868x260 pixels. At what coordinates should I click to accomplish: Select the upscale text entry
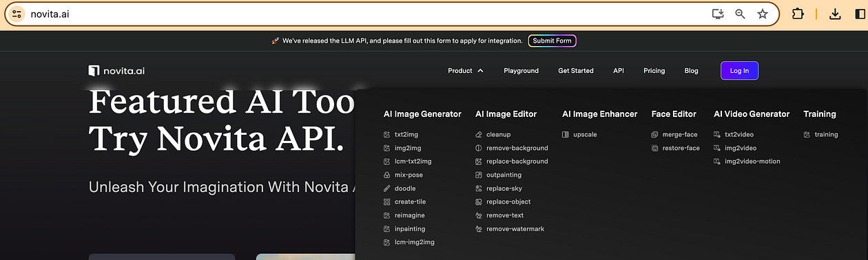tap(585, 135)
